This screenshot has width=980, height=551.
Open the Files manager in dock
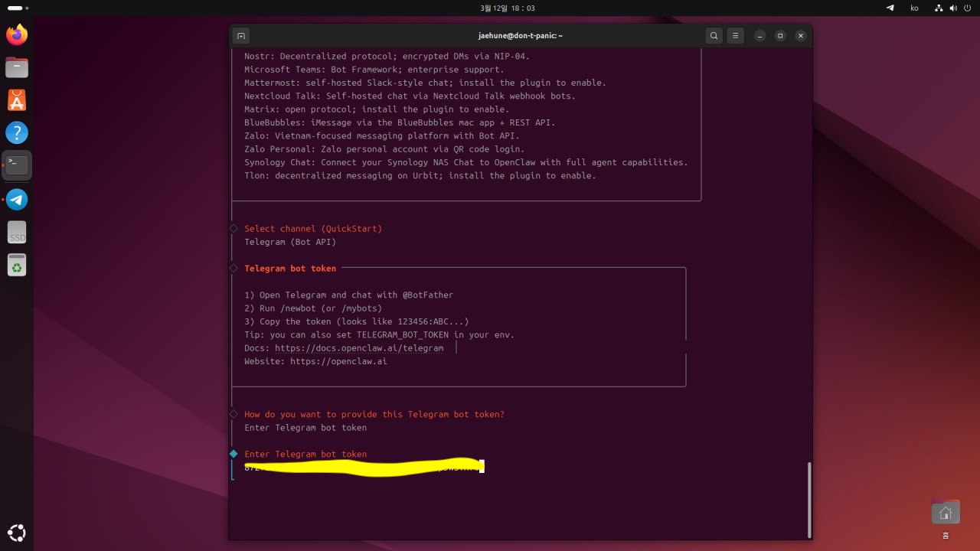(17, 67)
